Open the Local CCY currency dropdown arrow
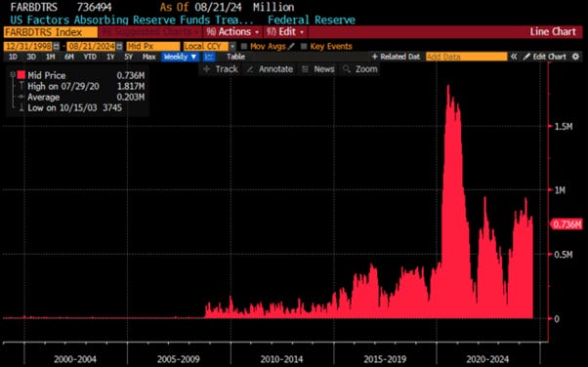The width and height of the screenshot is (588, 367). [x=232, y=47]
